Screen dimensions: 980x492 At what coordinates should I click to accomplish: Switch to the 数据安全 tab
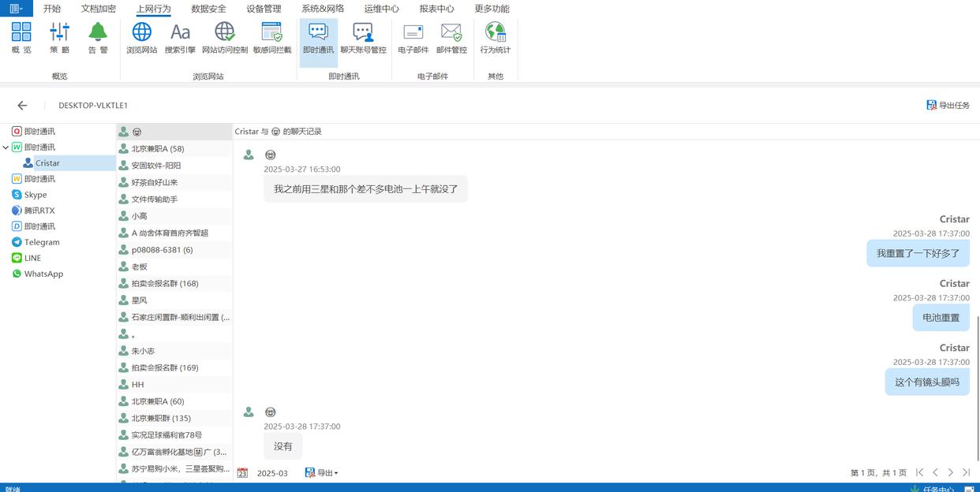click(x=208, y=9)
